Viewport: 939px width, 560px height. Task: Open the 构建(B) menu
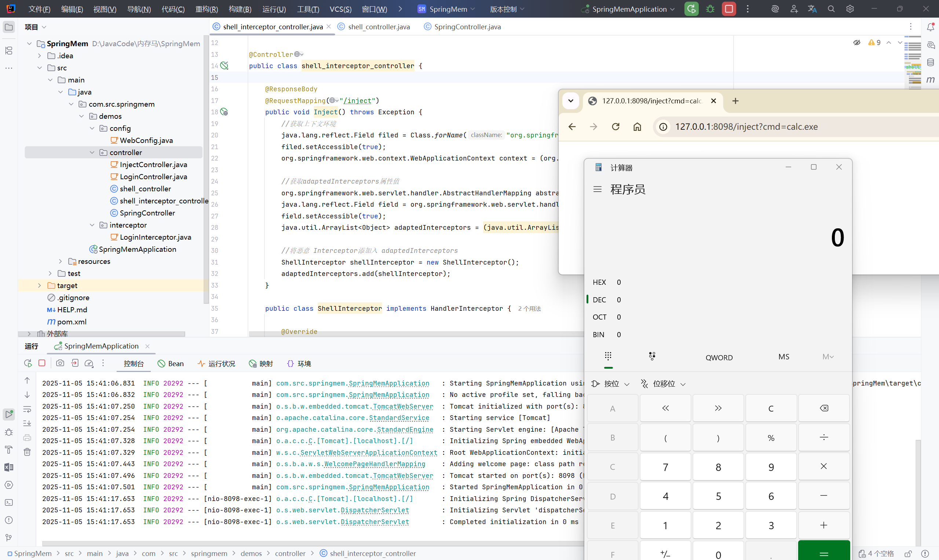point(240,9)
